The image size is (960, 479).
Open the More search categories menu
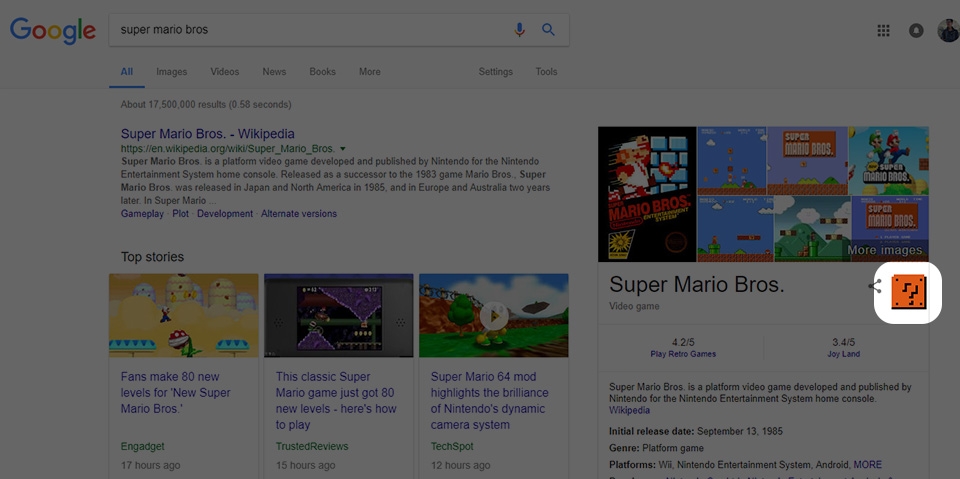(370, 72)
